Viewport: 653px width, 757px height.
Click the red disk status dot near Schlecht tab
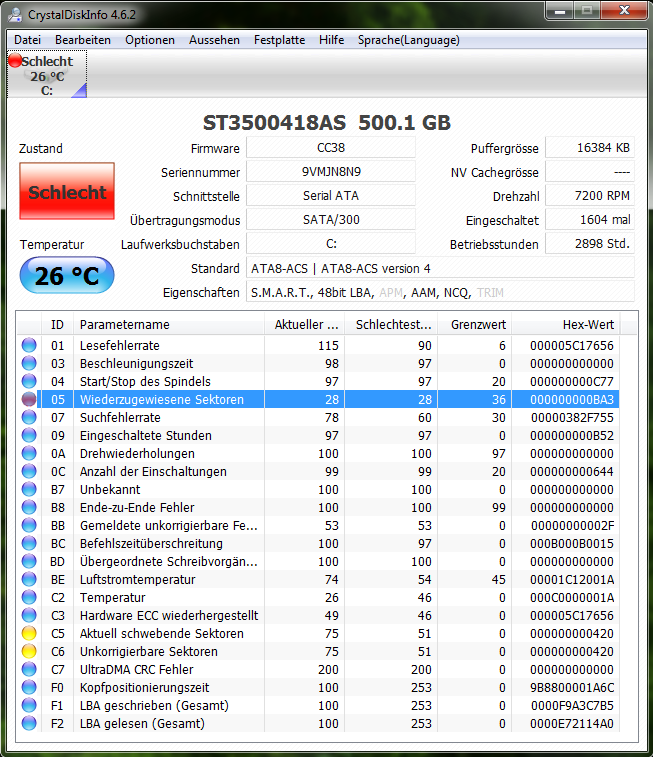tap(15, 60)
